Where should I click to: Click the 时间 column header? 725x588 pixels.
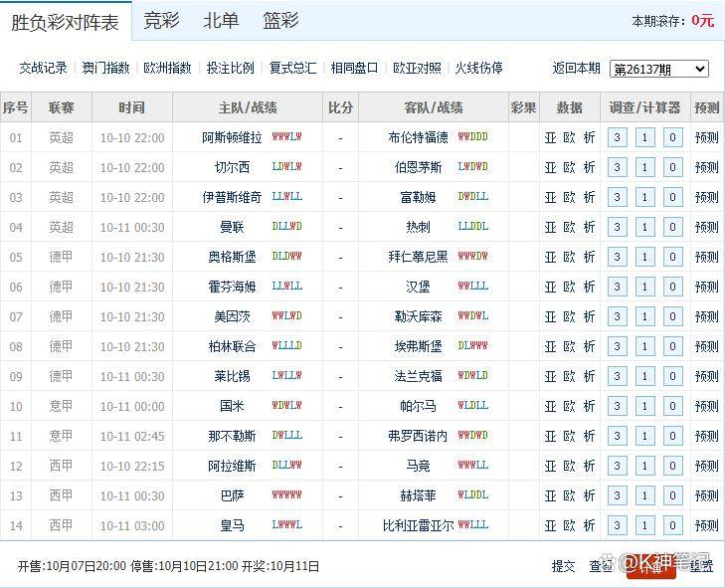click(x=132, y=107)
